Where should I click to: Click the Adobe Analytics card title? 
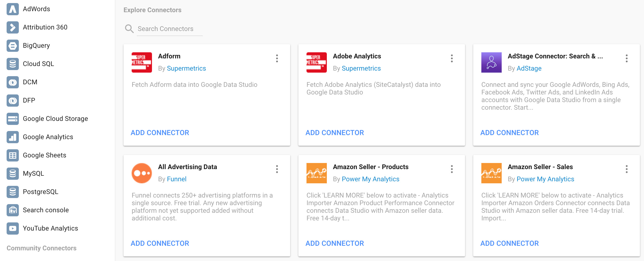357,56
